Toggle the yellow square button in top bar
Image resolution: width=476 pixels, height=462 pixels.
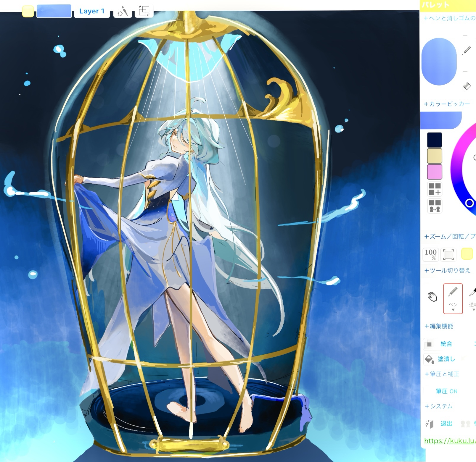pos(28,12)
